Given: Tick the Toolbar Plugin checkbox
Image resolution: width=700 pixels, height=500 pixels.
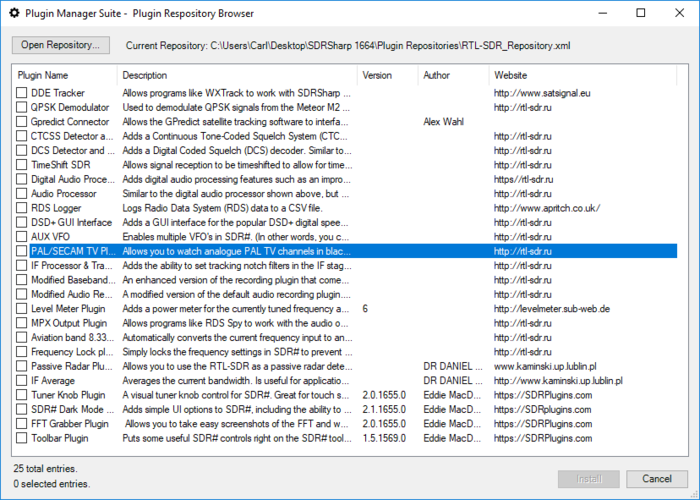Looking at the screenshot, I should click(21, 438).
